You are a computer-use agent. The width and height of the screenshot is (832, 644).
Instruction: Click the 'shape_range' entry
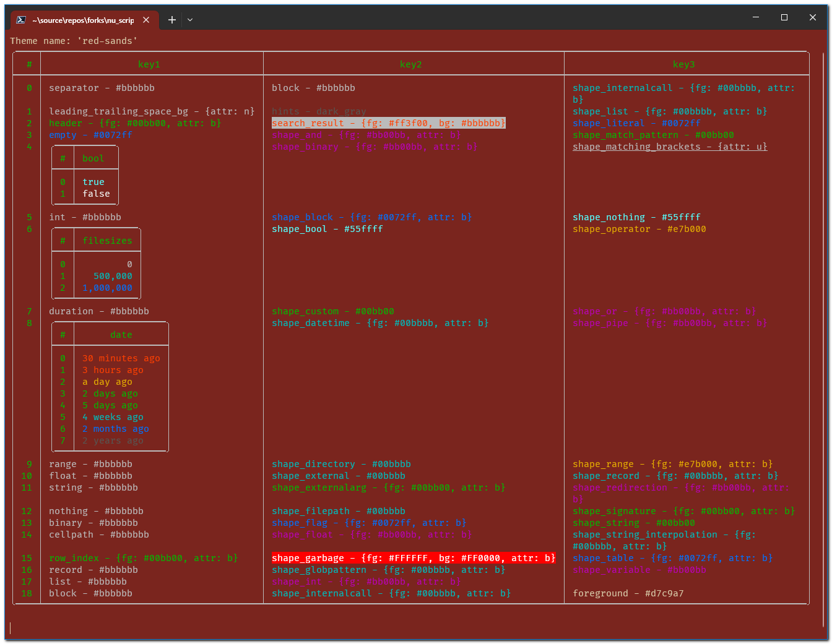[x=673, y=464]
